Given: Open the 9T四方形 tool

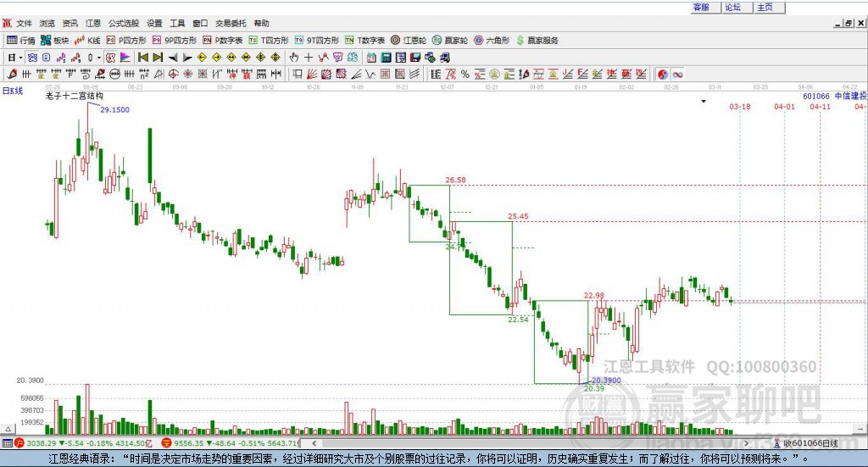Looking at the screenshot, I should (317, 41).
